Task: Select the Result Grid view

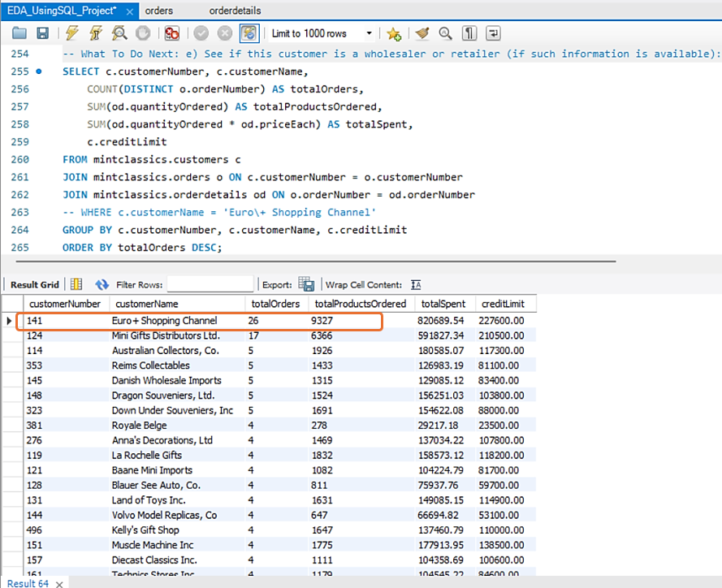Action: pyautogui.click(x=35, y=284)
